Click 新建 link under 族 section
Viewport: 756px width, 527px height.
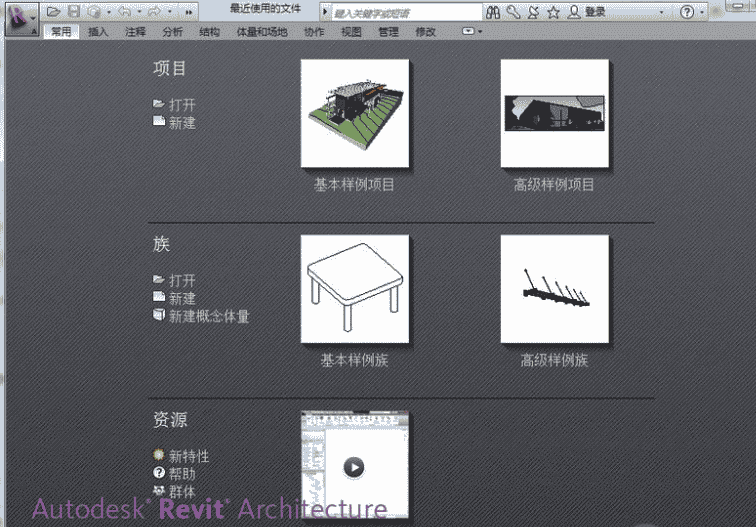(x=181, y=298)
